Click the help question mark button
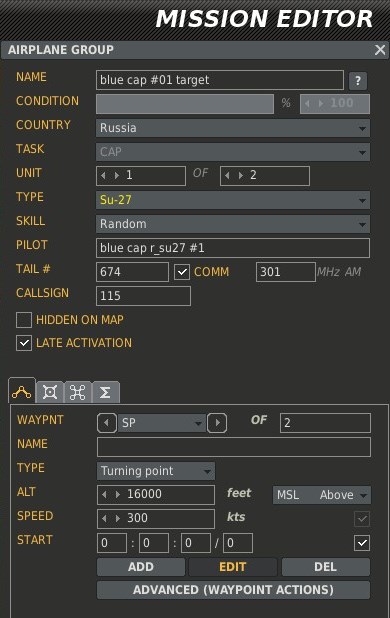Screen dimensions: 390x618 click(358, 81)
